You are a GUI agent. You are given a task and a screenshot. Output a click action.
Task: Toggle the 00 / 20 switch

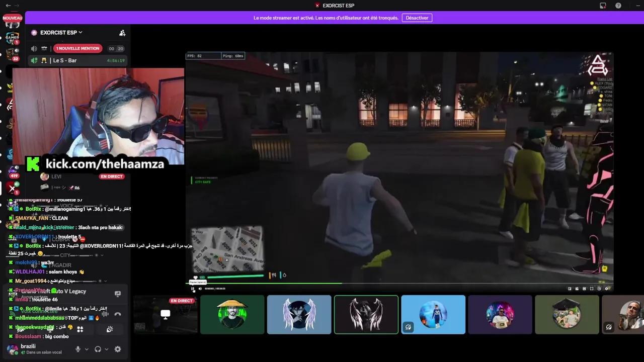pos(116,48)
